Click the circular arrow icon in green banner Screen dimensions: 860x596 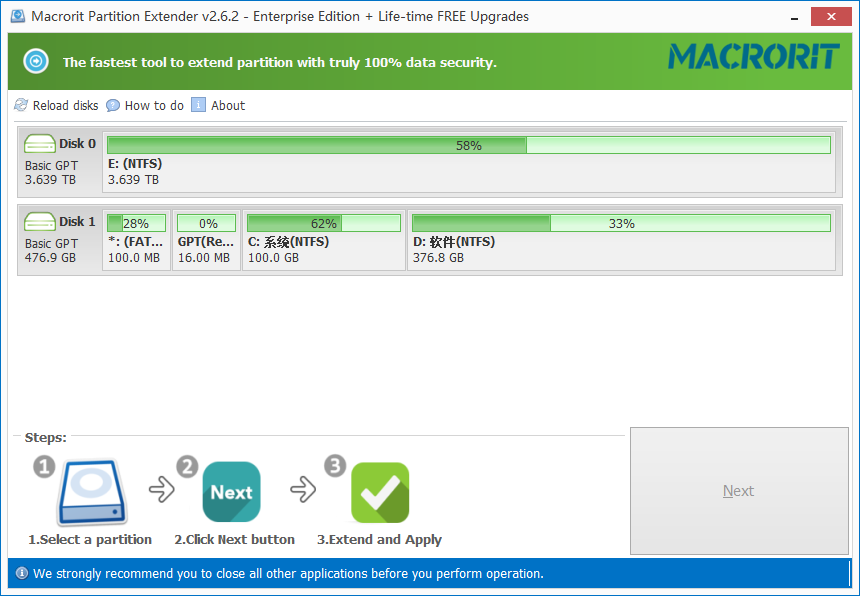36,61
